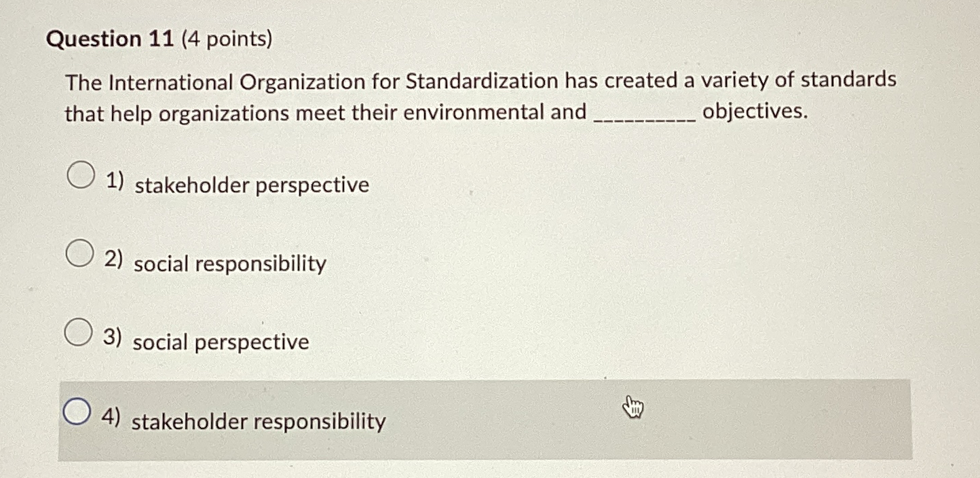Click the Question 11 heading
Screen dimensions: 980x478
click(x=108, y=39)
